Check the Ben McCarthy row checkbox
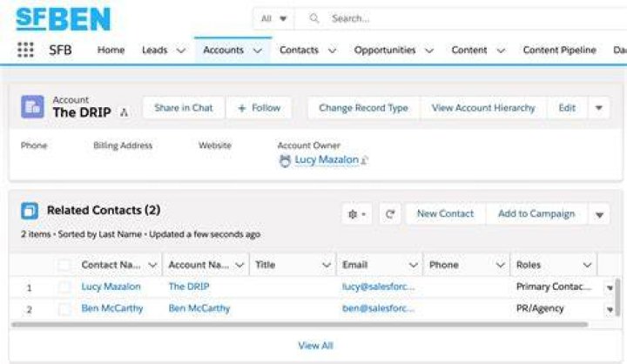This screenshot has height=364, width=627. tap(64, 309)
